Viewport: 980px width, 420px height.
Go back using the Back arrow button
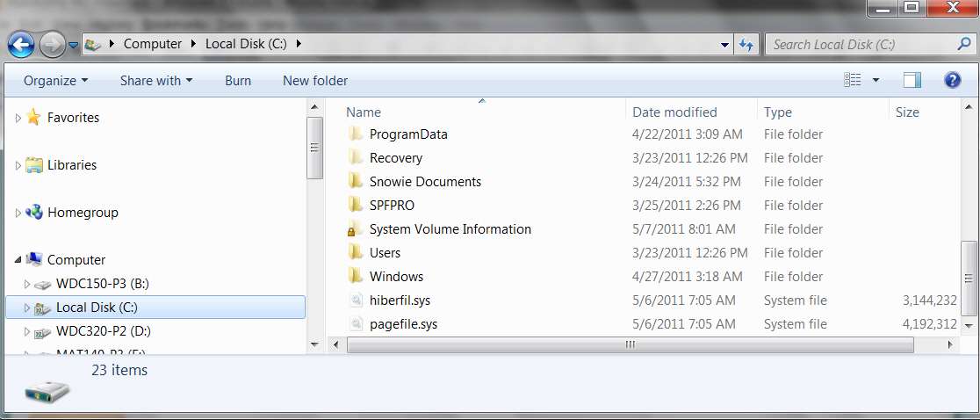20,45
